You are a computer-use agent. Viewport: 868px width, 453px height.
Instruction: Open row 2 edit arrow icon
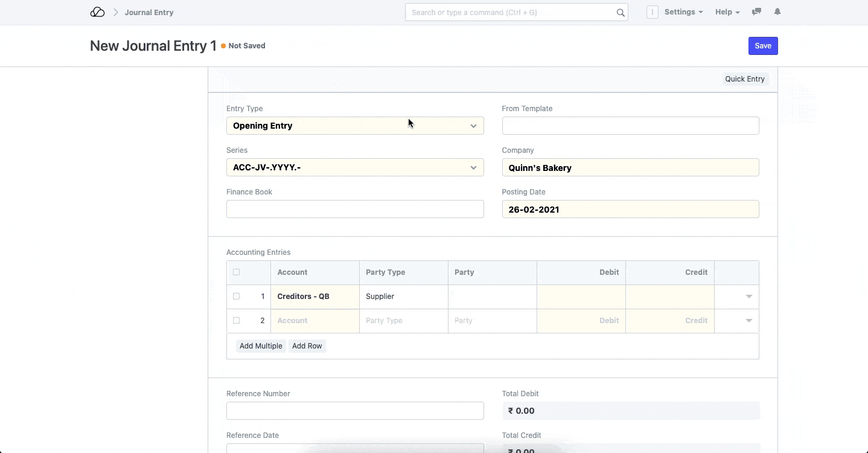(x=748, y=321)
